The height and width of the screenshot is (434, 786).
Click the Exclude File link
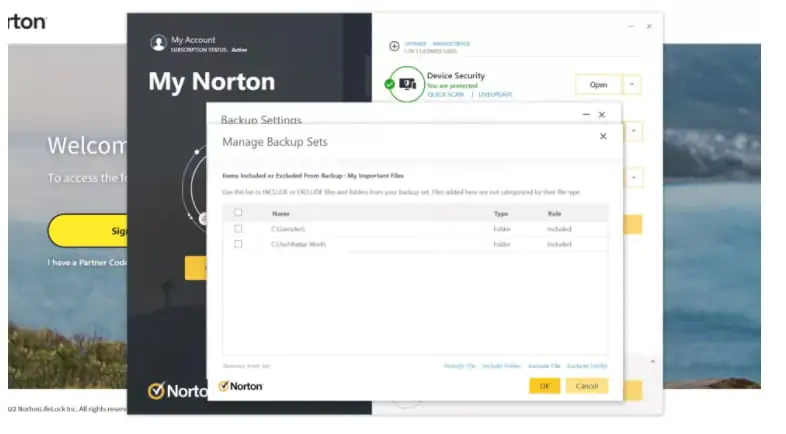click(544, 366)
